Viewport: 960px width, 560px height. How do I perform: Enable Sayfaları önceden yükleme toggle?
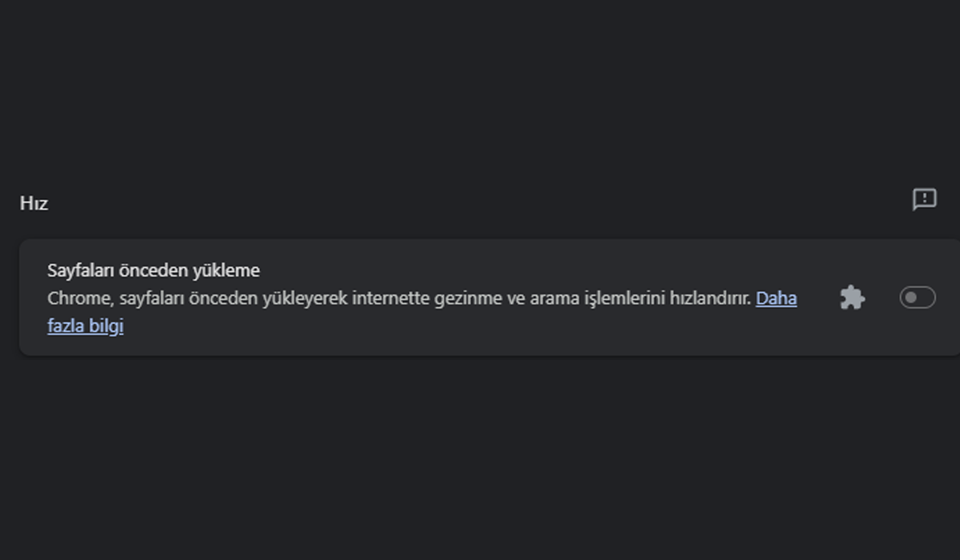click(x=917, y=297)
